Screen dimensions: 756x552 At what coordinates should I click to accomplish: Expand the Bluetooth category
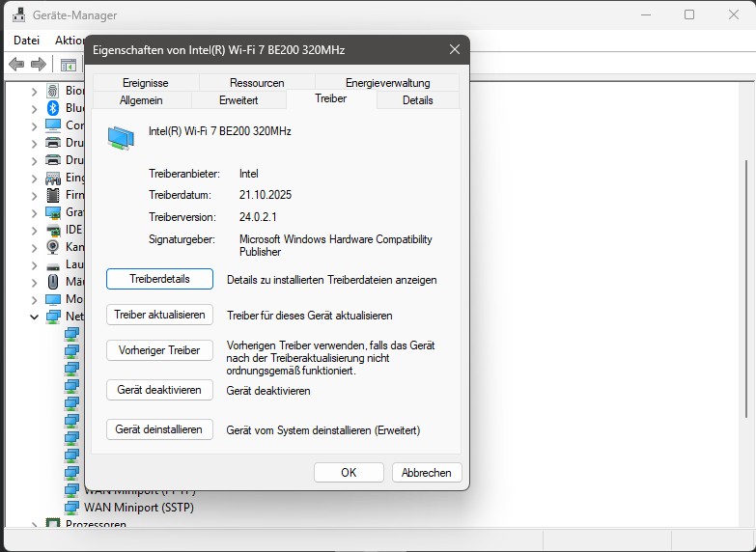tap(34, 108)
